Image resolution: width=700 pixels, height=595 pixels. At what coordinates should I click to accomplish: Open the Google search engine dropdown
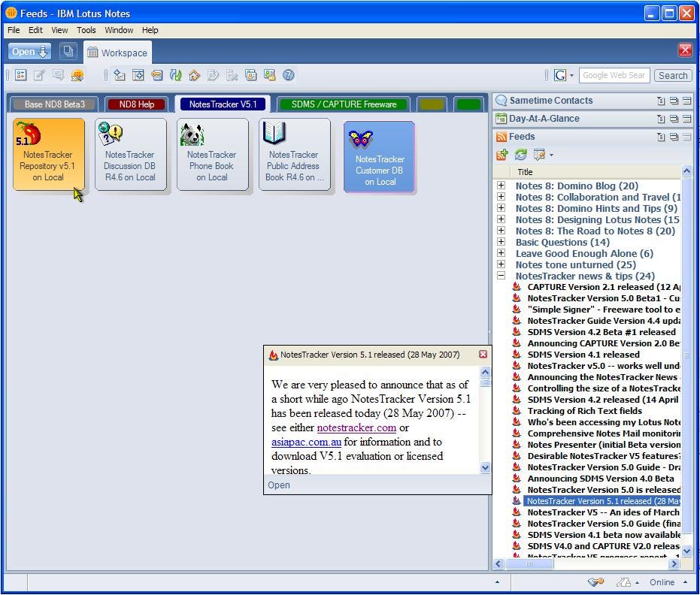pyautogui.click(x=571, y=75)
